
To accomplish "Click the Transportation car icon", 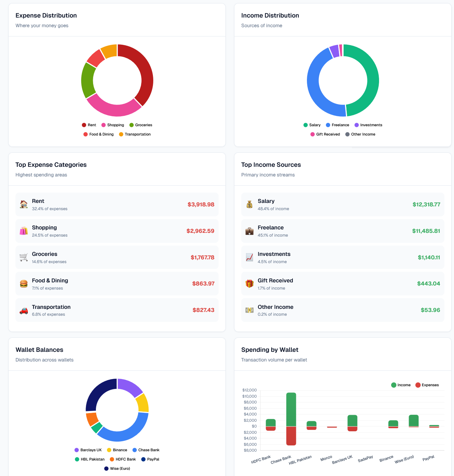I will point(23,310).
